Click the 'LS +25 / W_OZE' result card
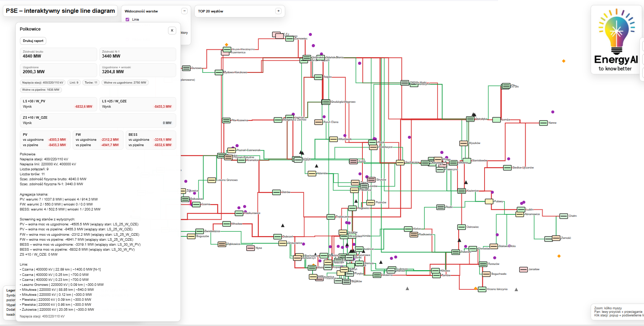This screenshot has height=326, width=644. tap(137, 104)
